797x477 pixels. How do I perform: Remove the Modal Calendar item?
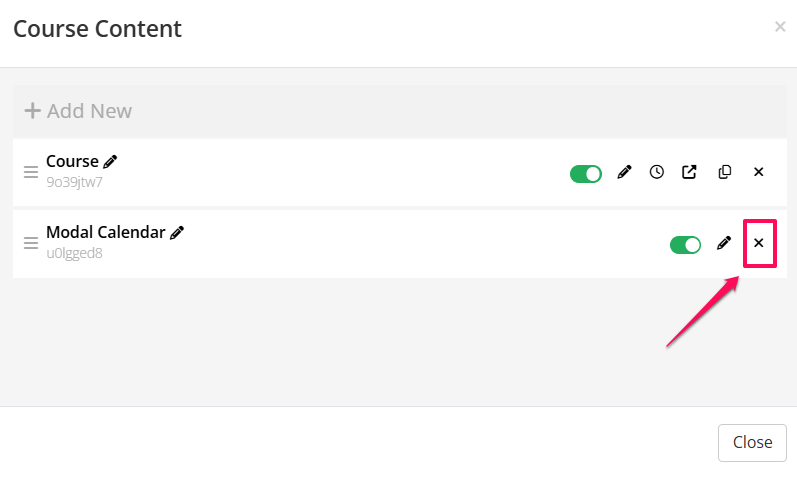point(758,243)
